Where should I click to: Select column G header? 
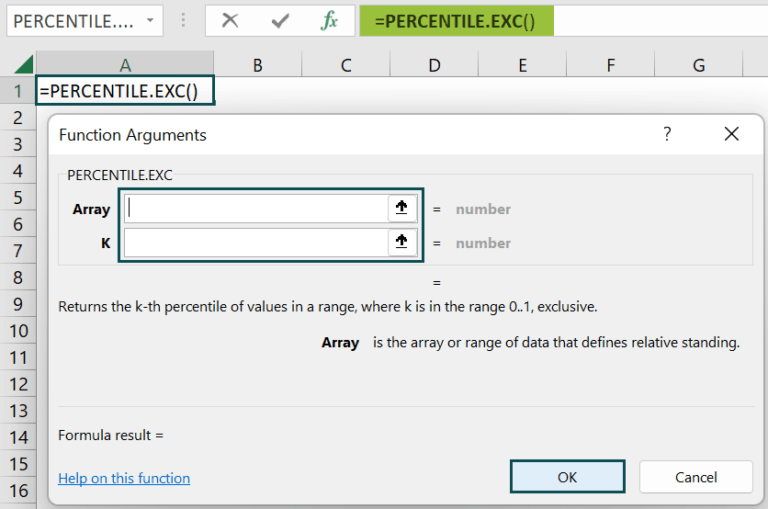point(698,64)
